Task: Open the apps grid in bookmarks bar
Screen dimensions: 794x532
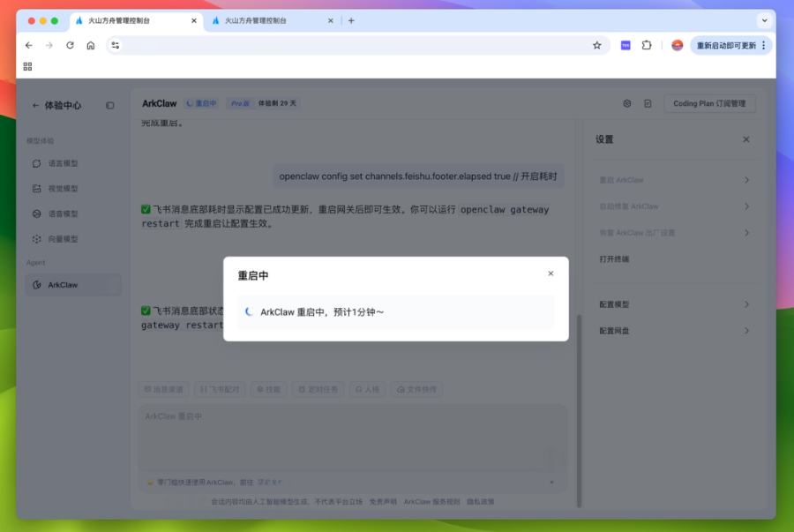Action: tap(28, 66)
